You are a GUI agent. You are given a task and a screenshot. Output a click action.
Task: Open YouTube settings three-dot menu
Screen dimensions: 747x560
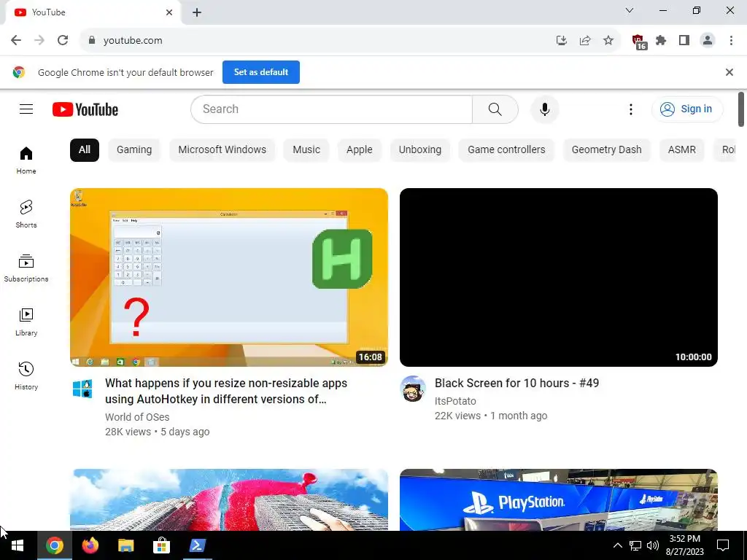(631, 109)
